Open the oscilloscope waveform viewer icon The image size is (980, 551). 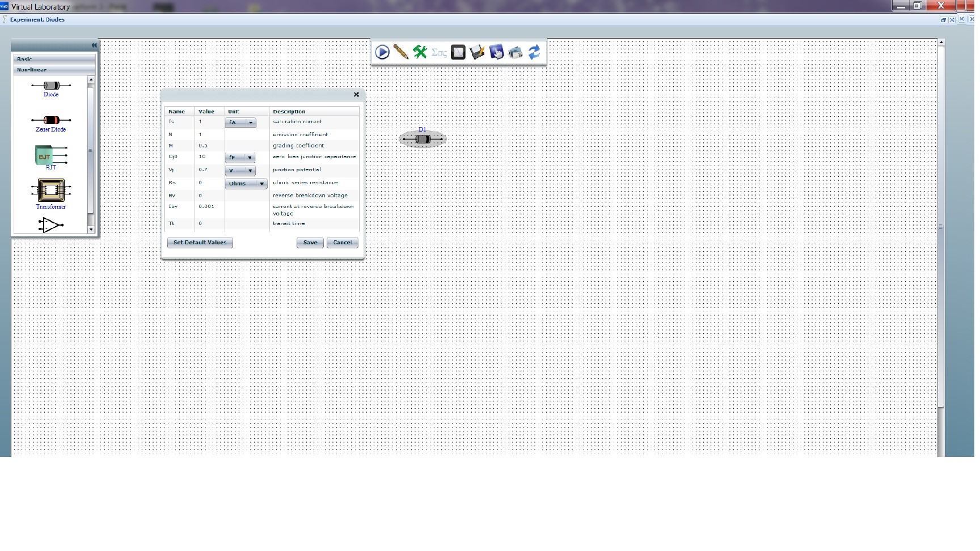click(x=458, y=52)
